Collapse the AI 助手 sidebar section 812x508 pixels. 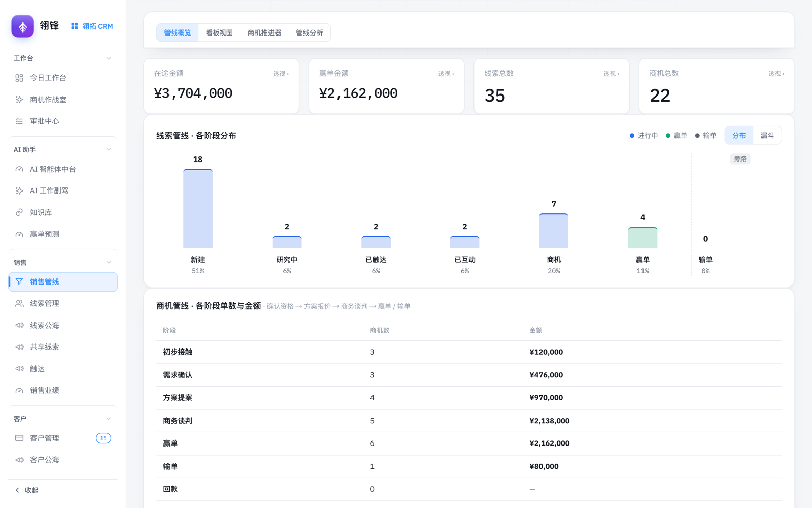109,149
